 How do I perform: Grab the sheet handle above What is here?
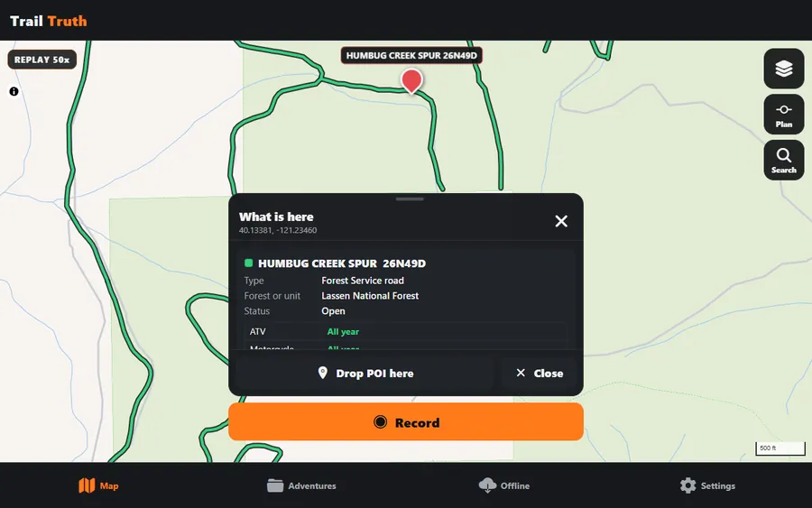(x=410, y=199)
